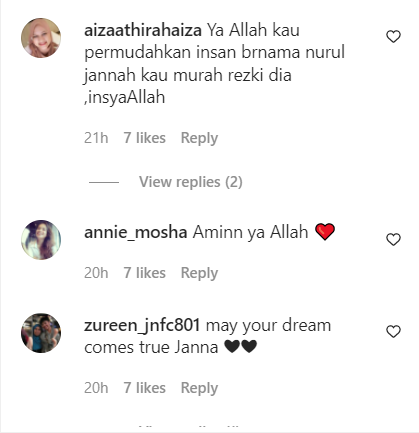The image size is (419, 433).
Task: Reply to annie_mosha's comment
Action: click(x=199, y=273)
